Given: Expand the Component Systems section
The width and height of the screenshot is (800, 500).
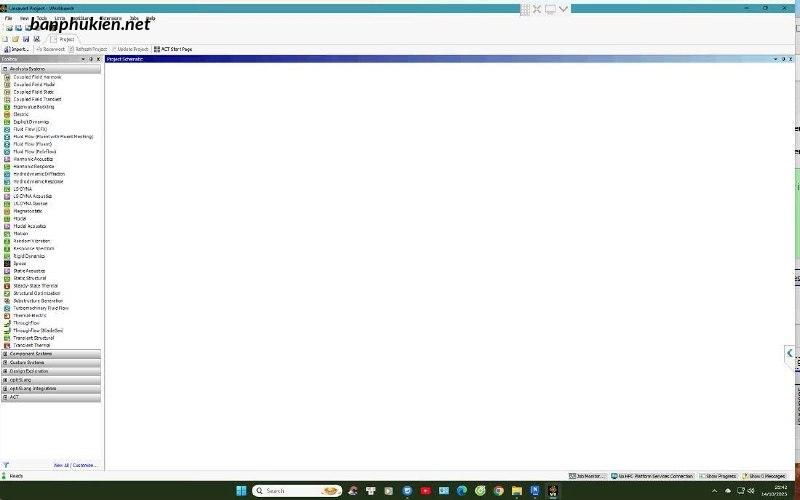Looking at the screenshot, I should [50, 354].
